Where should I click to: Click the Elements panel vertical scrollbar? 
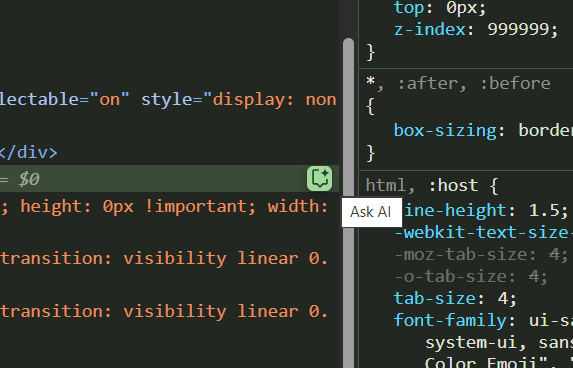click(349, 203)
